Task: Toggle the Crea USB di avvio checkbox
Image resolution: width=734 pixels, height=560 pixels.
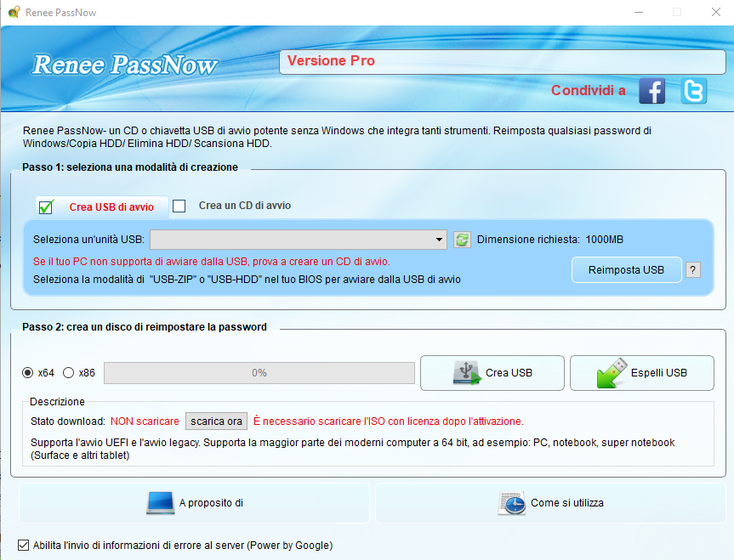Action: point(46,206)
